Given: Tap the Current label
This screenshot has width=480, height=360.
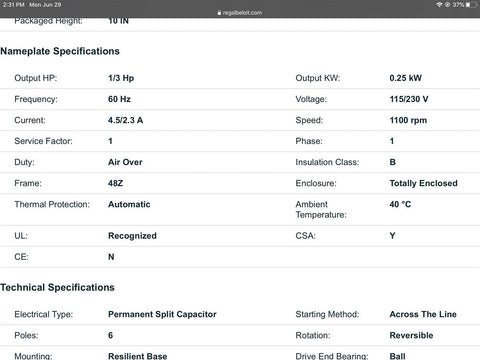Looking at the screenshot, I should point(30,120).
